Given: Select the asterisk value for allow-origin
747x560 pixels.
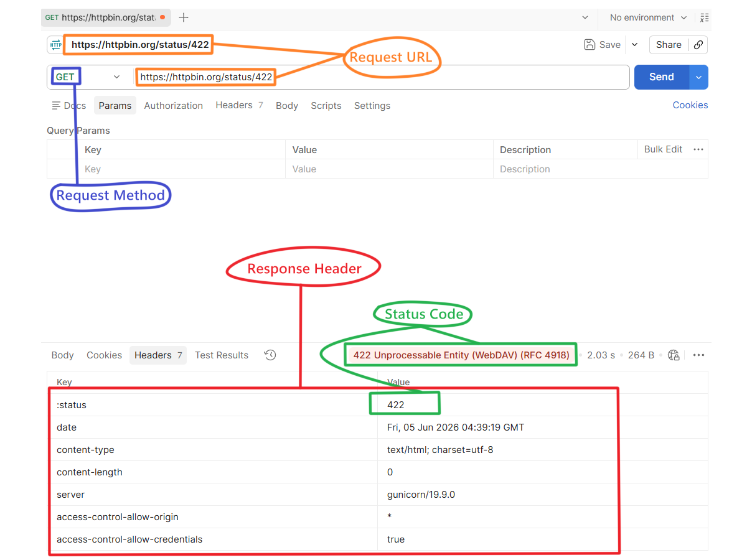Looking at the screenshot, I should pyautogui.click(x=390, y=517).
